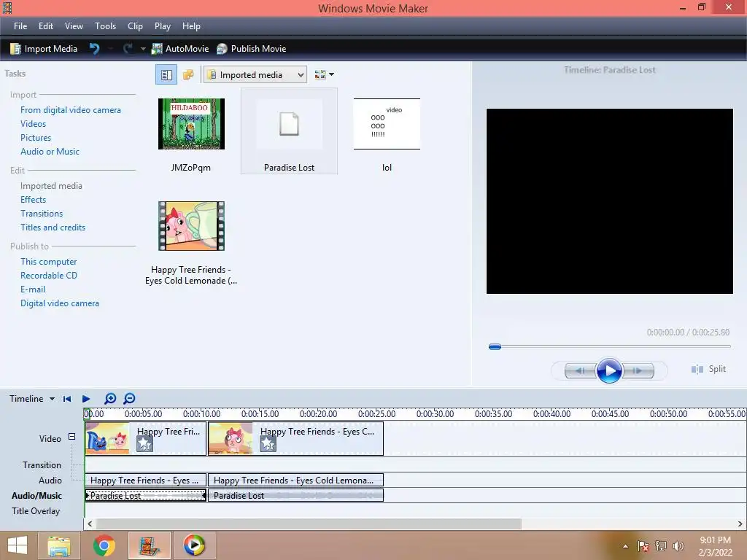Click the Import Media toolbar button
This screenshot has height=560, width=747.
[44, 49]
